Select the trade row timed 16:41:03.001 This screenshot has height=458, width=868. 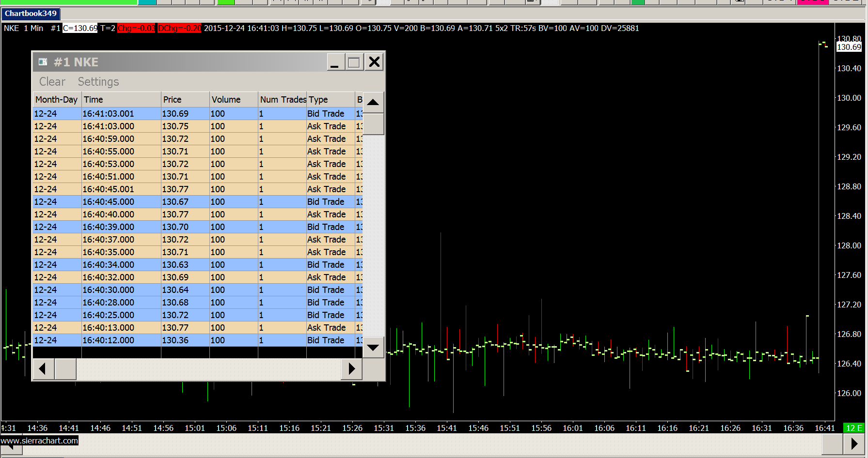point(198,114)
